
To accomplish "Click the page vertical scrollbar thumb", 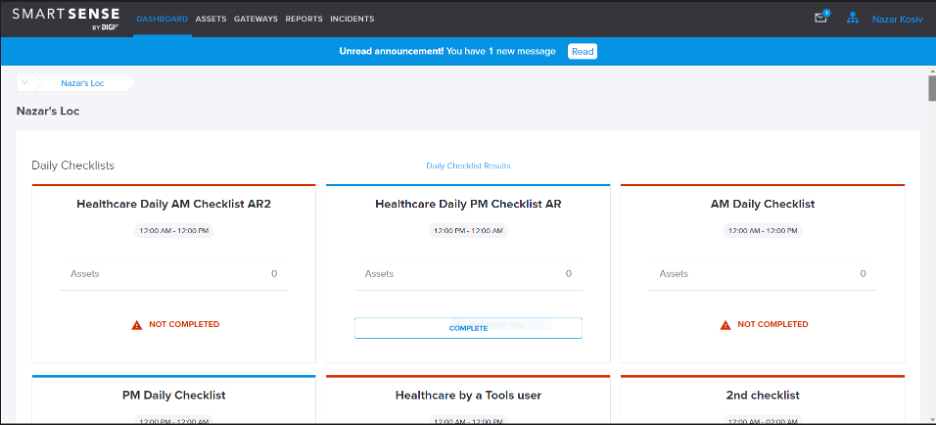I will coord(931,88).
